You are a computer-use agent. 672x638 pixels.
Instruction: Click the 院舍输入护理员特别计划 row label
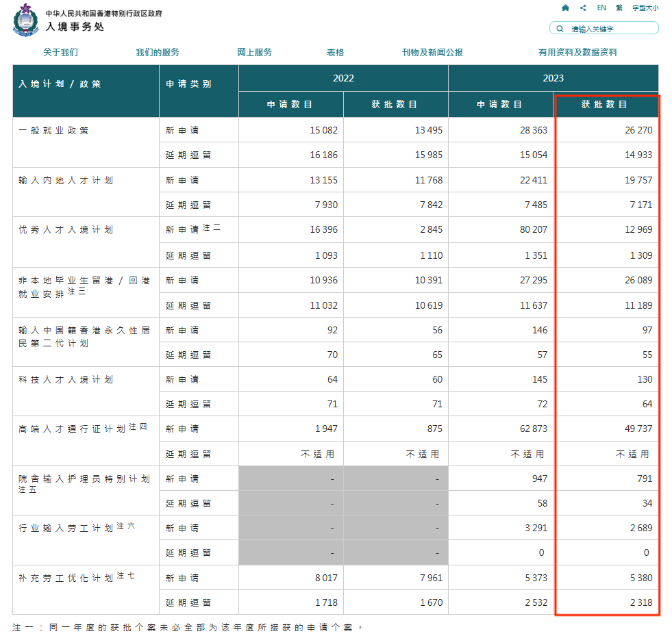click(x=84, y=484)
